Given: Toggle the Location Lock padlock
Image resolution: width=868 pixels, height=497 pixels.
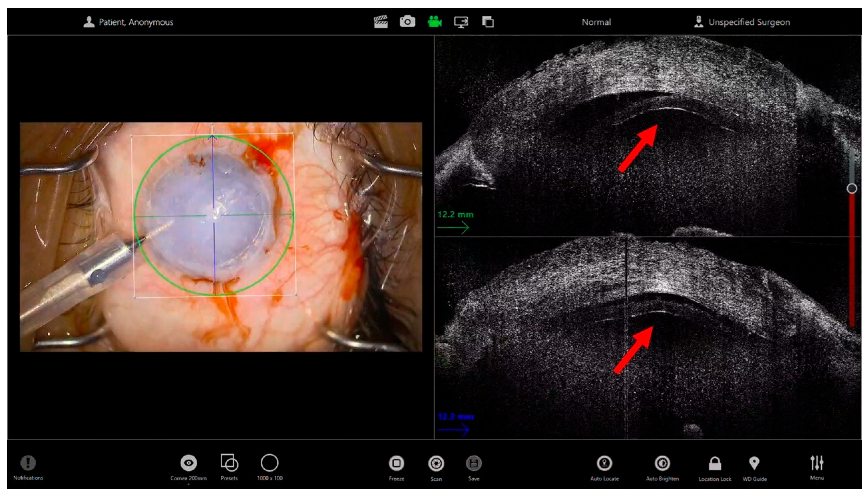Looking at the screenshot, I should [715, 464].
